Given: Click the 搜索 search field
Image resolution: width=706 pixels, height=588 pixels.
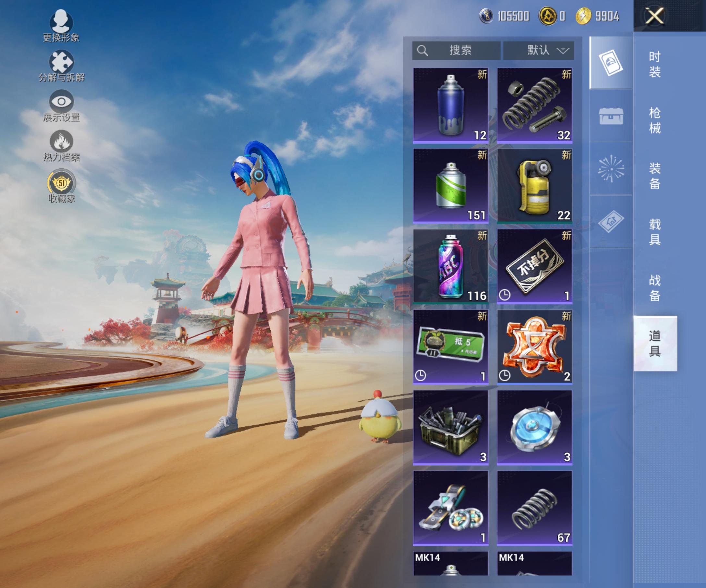Looking at the screenshot, I should click(x=456, y=50).
